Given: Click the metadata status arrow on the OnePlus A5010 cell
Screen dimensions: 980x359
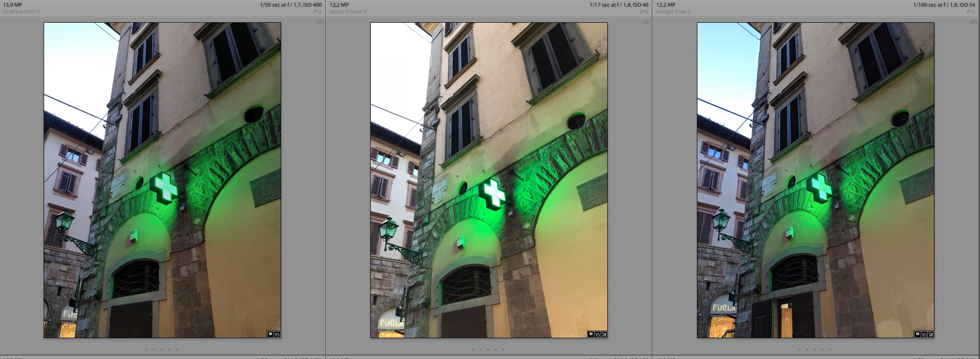Looking at the screenshot, I should (x=320, y=22).
